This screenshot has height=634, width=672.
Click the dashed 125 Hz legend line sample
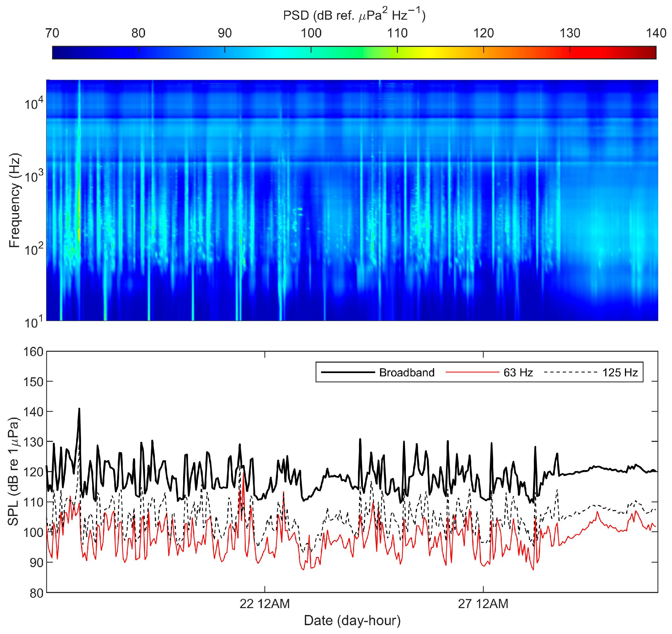tap(571, 372)
